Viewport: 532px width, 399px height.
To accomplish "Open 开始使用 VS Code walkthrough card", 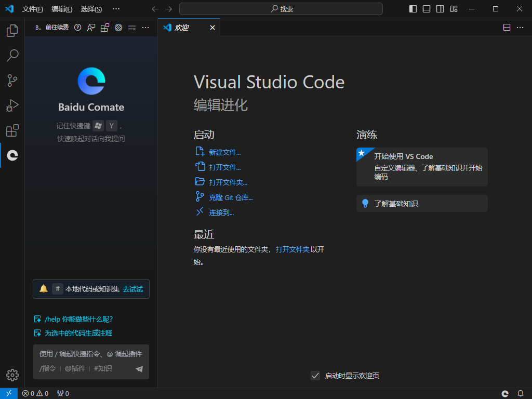I will click(x=422, y=167).
